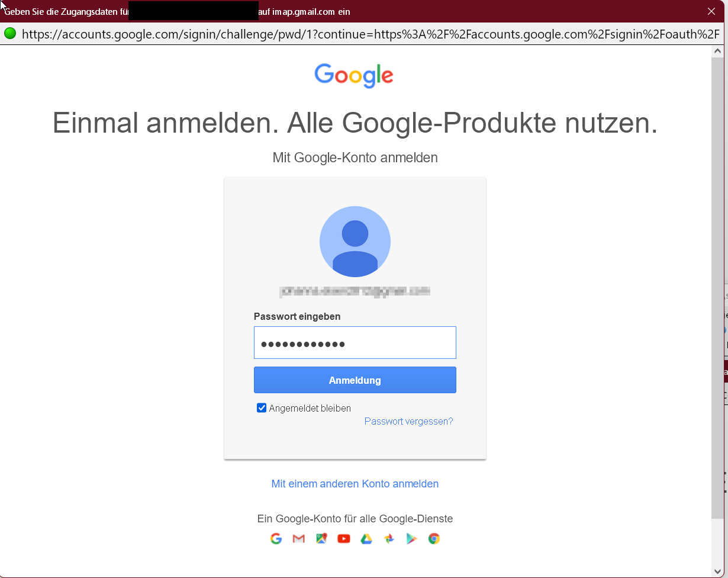Click the scrollbar down arrow

click(x=717, y=571)
